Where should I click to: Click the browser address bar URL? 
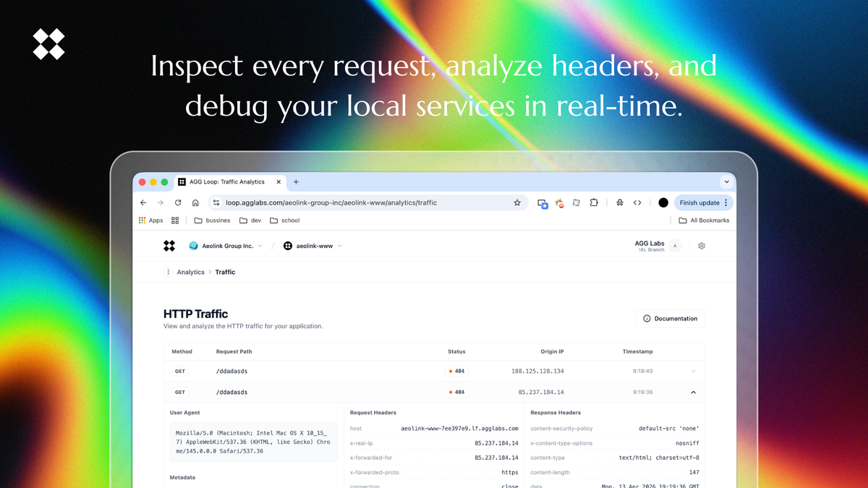(x=331, y=203)
